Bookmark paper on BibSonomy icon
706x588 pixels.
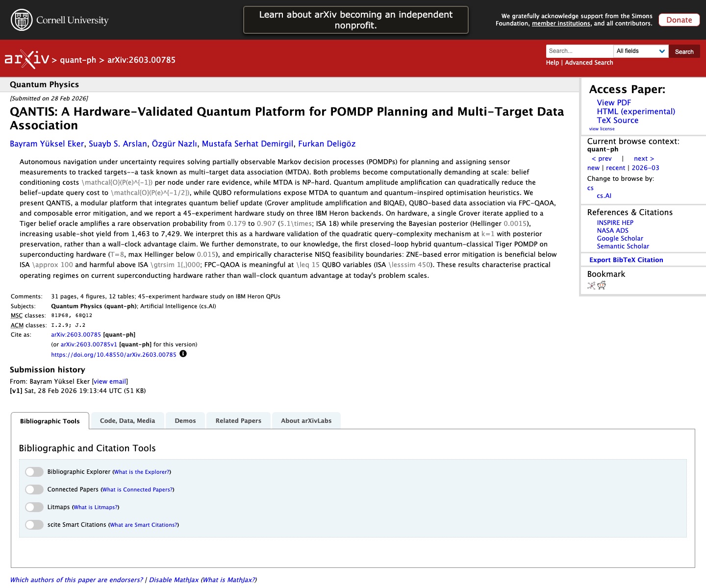[591, 286]
